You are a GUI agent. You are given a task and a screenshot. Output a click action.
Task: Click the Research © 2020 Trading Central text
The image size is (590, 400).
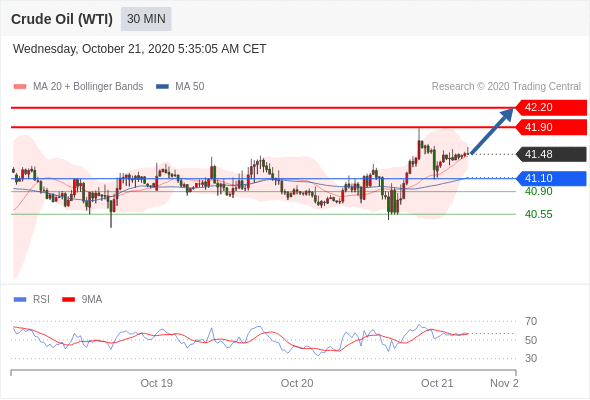click(506, 87)
